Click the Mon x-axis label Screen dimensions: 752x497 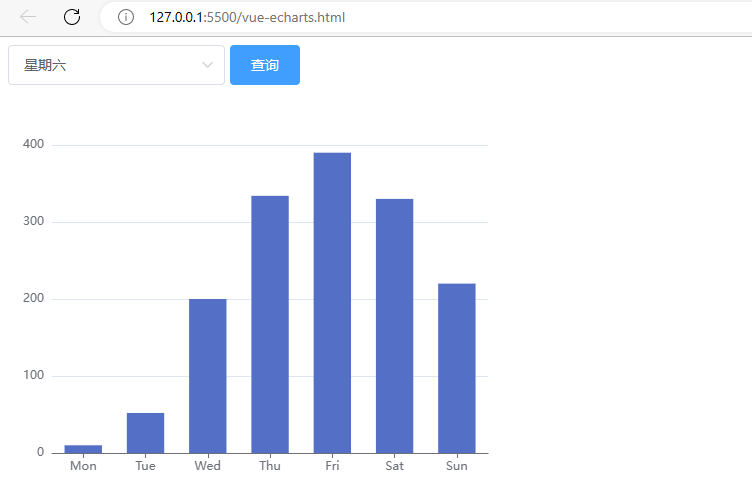coord(83,466)
